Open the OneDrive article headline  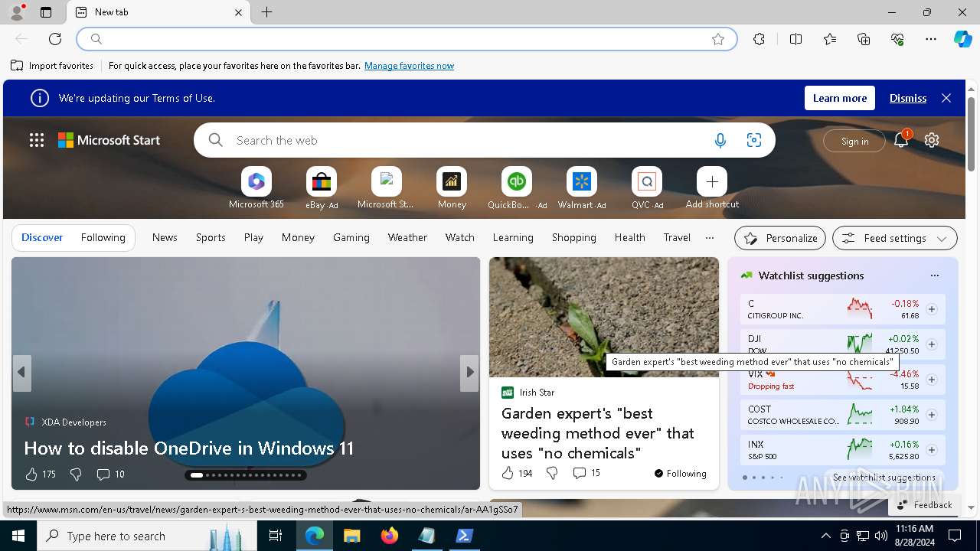click(189, 448)
